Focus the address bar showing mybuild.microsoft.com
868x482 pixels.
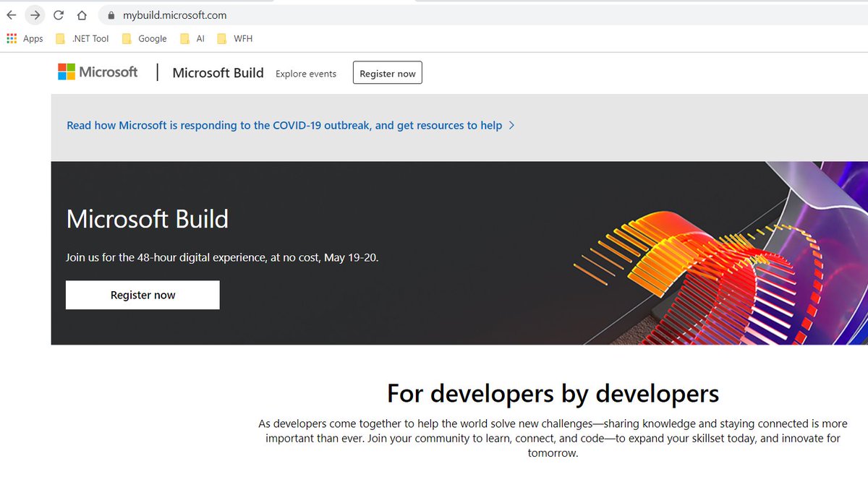click(x=485, y=15)
